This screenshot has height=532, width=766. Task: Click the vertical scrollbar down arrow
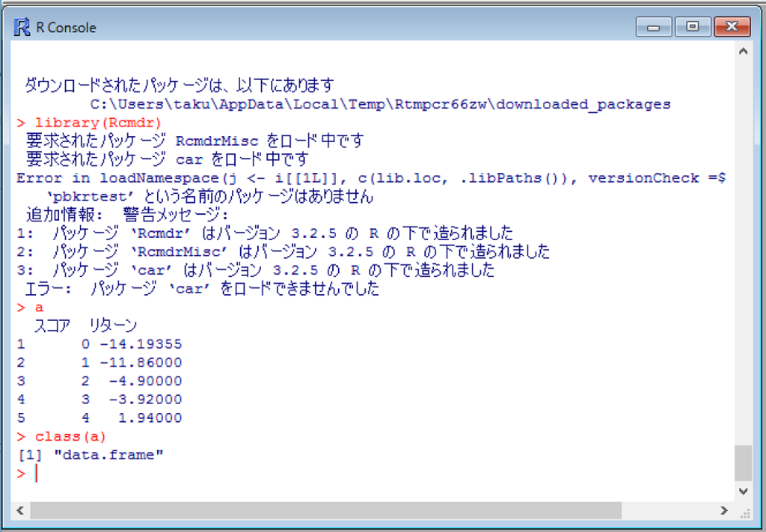743,491
